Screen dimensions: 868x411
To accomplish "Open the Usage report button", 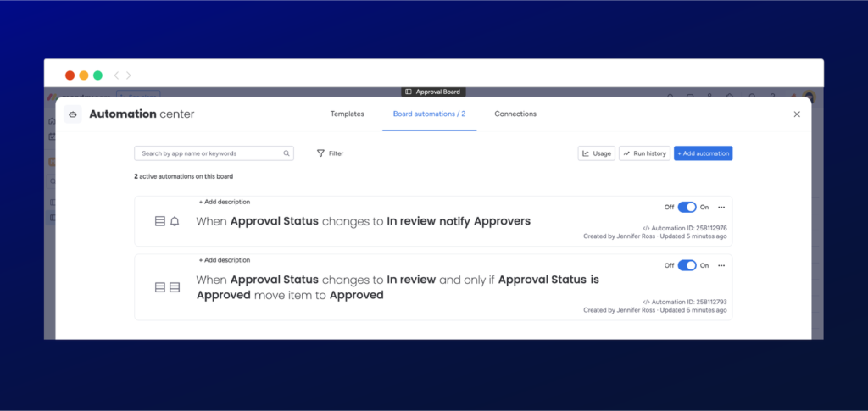I will pyautogui.click(x=596, y=153).
